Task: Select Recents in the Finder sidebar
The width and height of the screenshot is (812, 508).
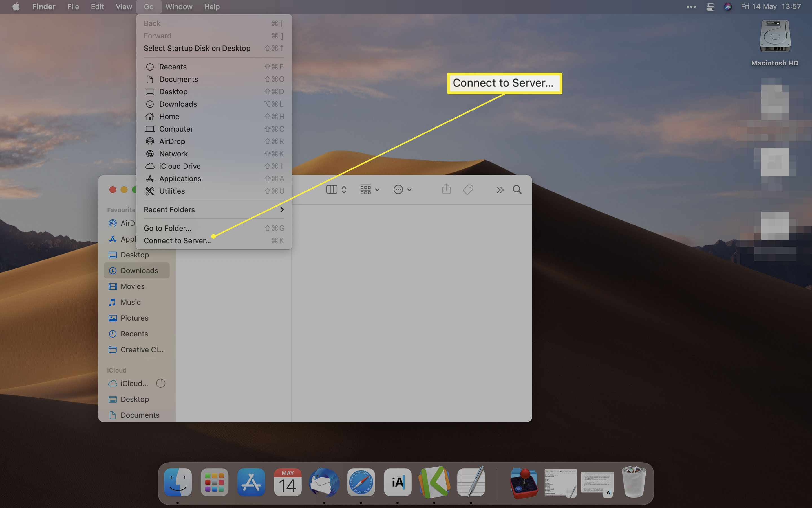Action: (136, 334)
